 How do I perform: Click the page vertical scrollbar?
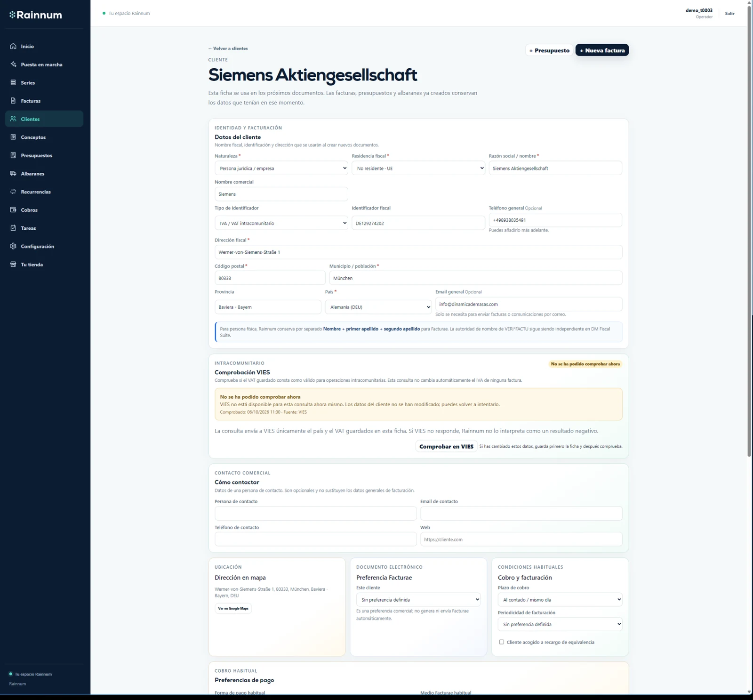pos(749,231)
